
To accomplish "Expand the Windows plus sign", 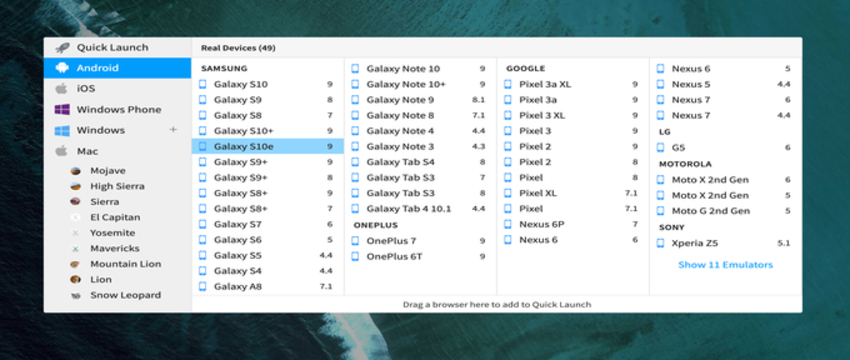I will pos(173,130).
